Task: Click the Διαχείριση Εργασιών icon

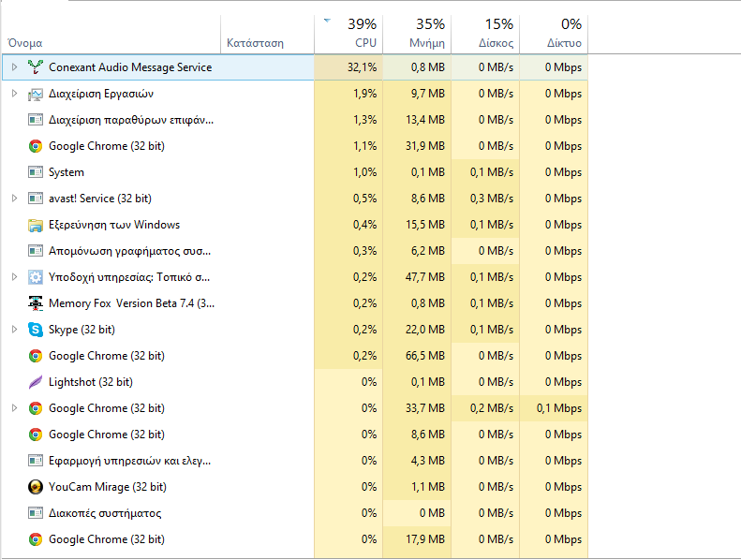Action: point(36,94)
